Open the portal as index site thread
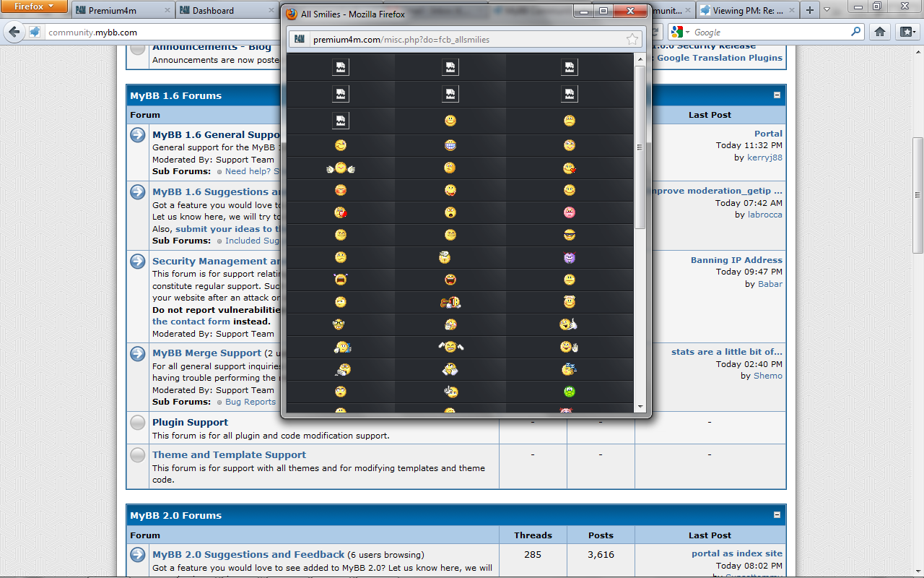924x578 pixels. point(737,553)
